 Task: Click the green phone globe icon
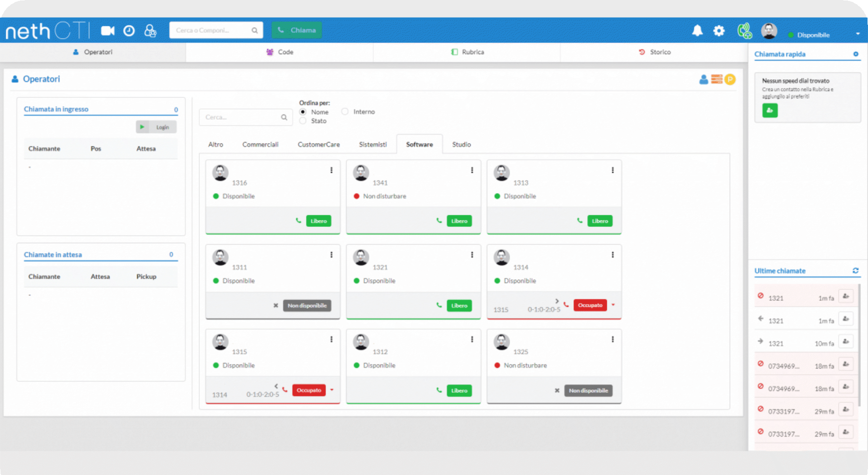pyautogui.click(x=744, y=31)
